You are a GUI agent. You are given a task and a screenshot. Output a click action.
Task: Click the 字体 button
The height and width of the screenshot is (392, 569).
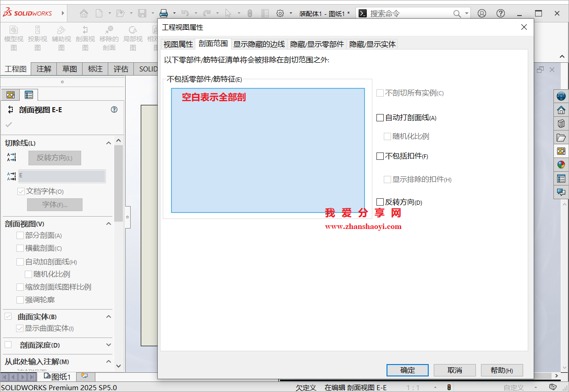coord(55,205)
